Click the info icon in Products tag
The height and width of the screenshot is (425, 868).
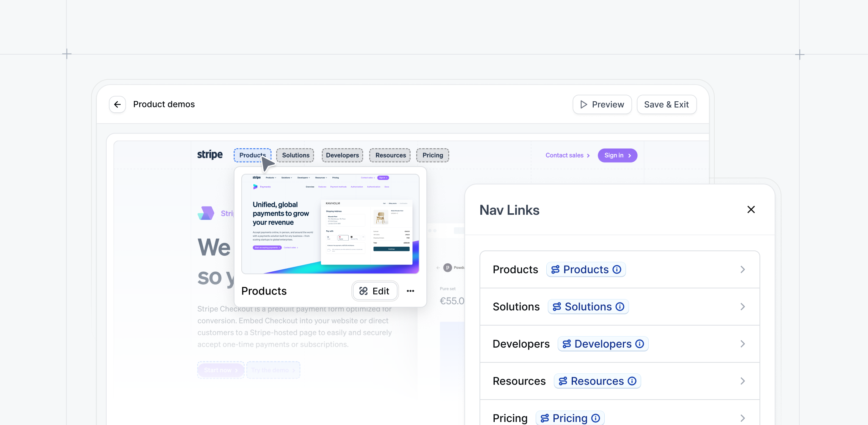(617, 269)
